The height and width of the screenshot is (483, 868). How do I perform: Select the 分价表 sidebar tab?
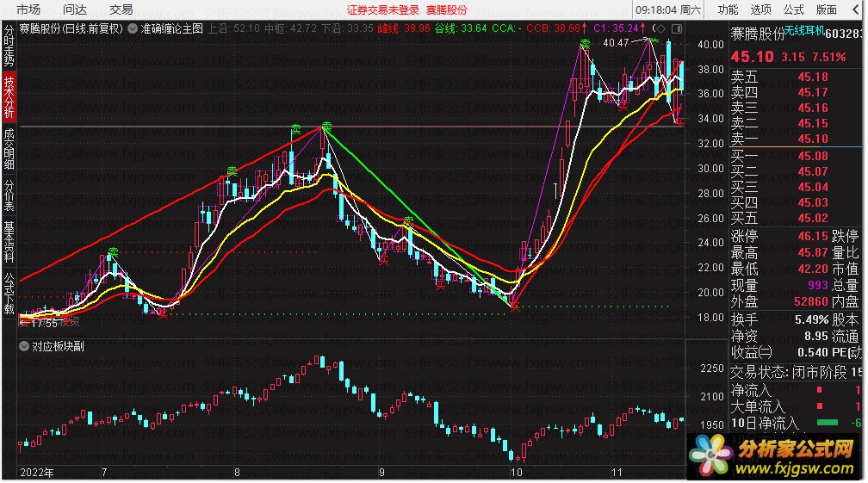click(9, 195)
